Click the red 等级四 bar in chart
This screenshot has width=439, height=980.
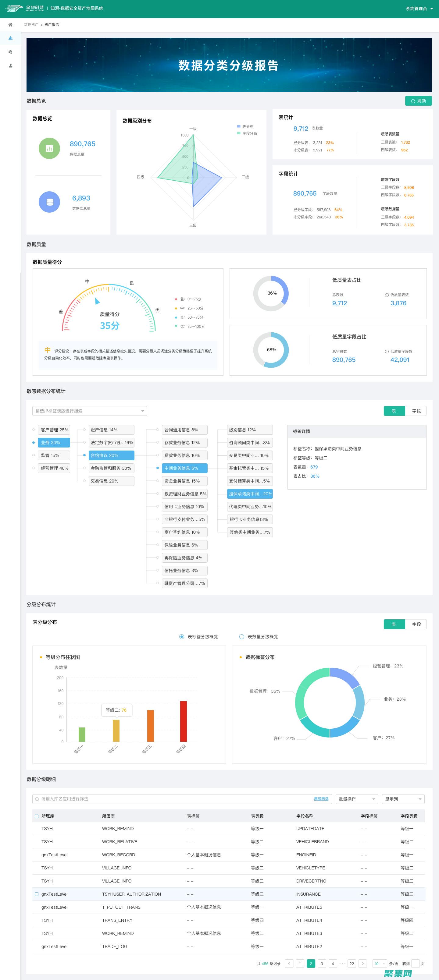click(x=183, y=721)
